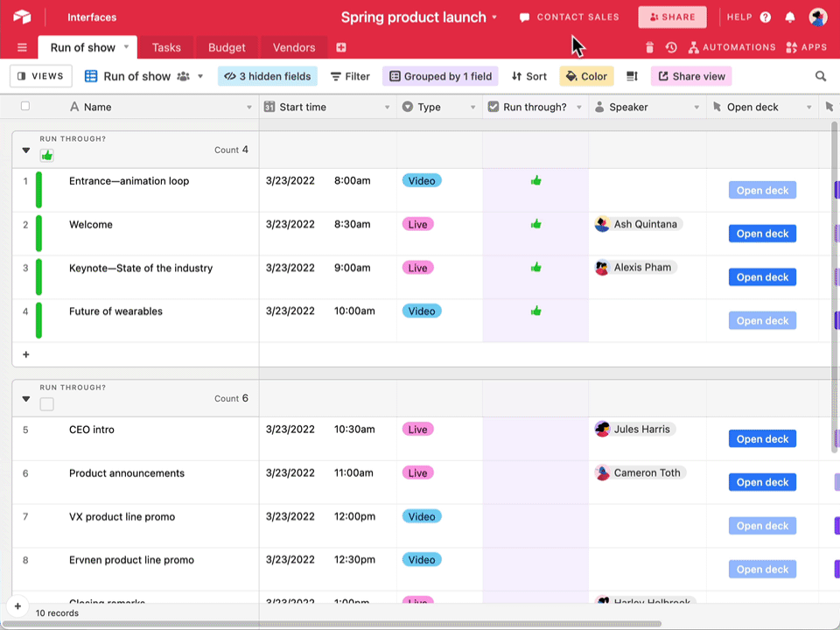The height and width of the screenshot is (630, 840).
Task: Open the Run through? column dropdown arrow
Action: 579,107
